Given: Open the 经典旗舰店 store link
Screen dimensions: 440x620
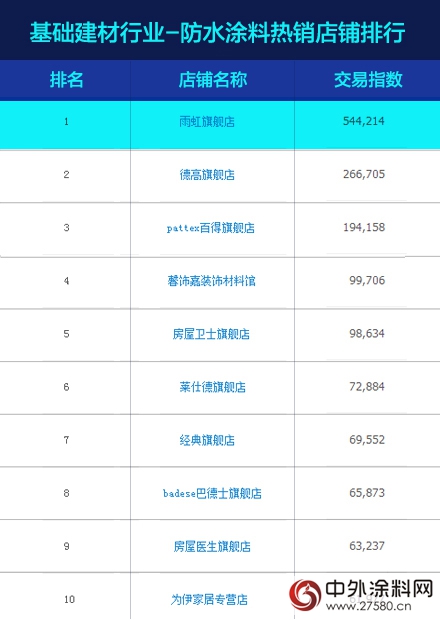Looking at the screenshot, I should point(207,440).
